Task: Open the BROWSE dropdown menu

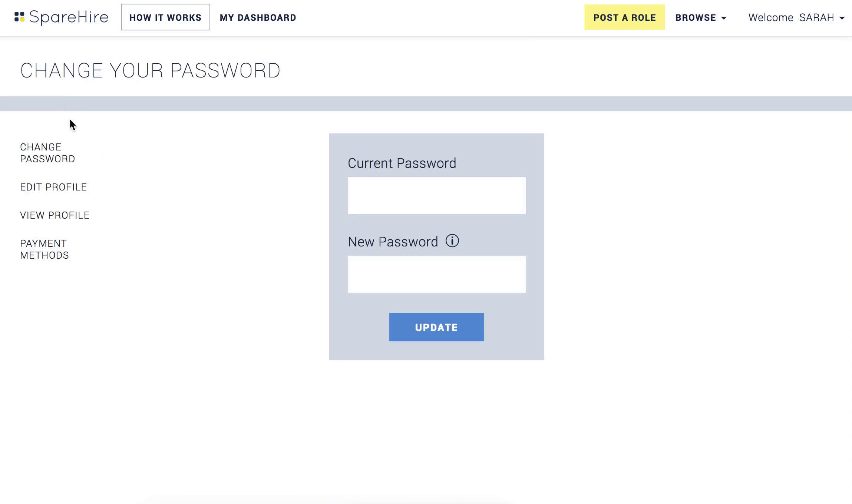Action: pyautogui.click(x=700, y=17)
